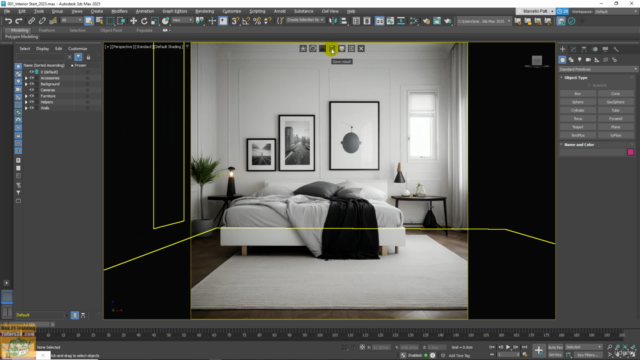Expand the Helpers layer tree
Viewport: 640px width, 360px height.
click(26, 102)
